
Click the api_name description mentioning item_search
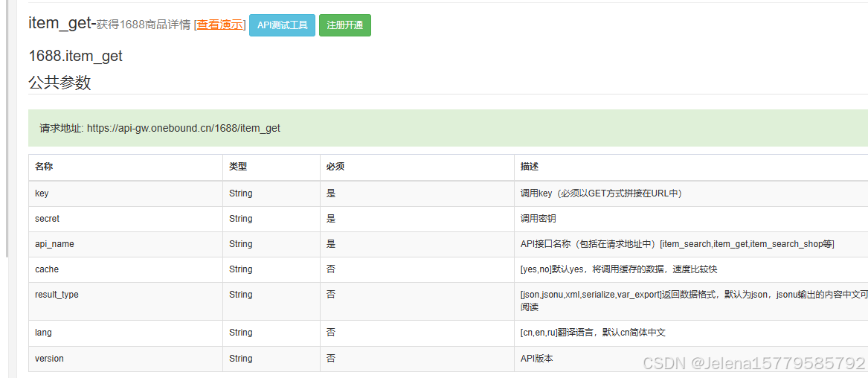point(677,244)
